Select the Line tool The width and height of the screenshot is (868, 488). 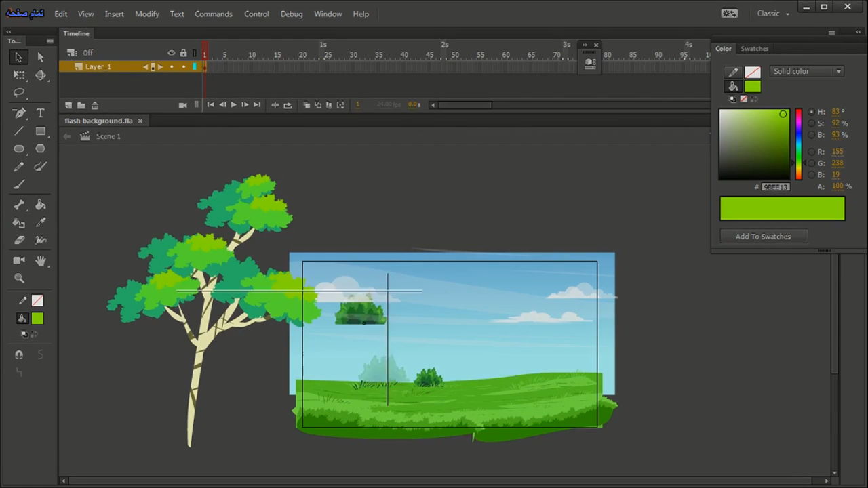pyautogui.click(x=19, y=131)
